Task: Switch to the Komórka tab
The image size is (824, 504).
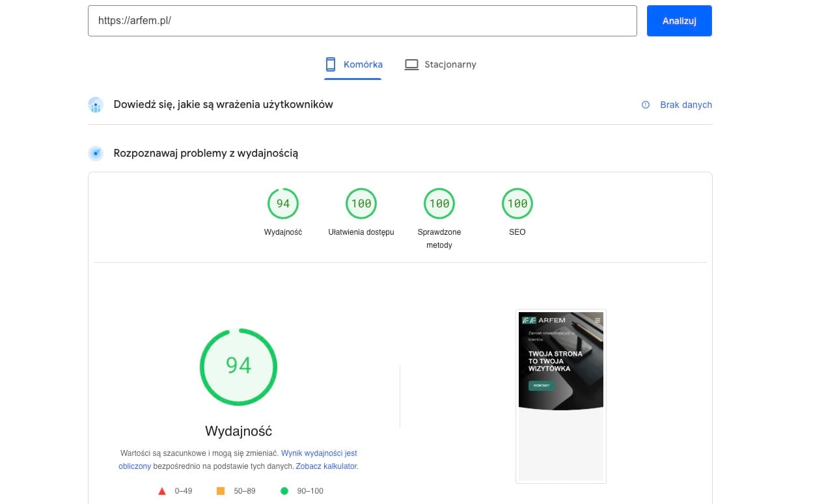Action: pyautogui.click(x=353, y=64)
